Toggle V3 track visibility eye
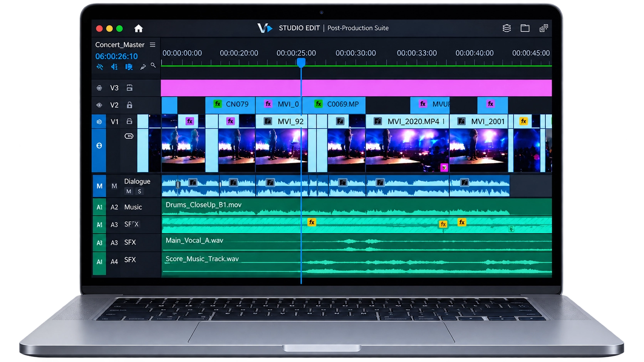The height and width of the screenshot is (362, 644). [x=99, y=88]
